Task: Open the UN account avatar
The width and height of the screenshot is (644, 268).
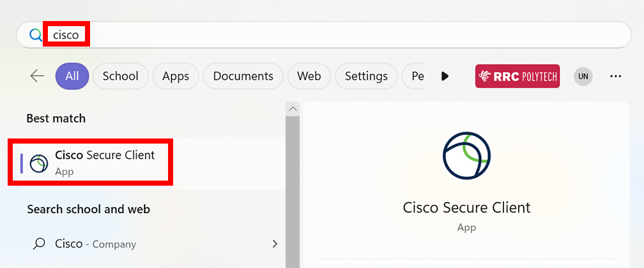Action: [x=583, y=77]
